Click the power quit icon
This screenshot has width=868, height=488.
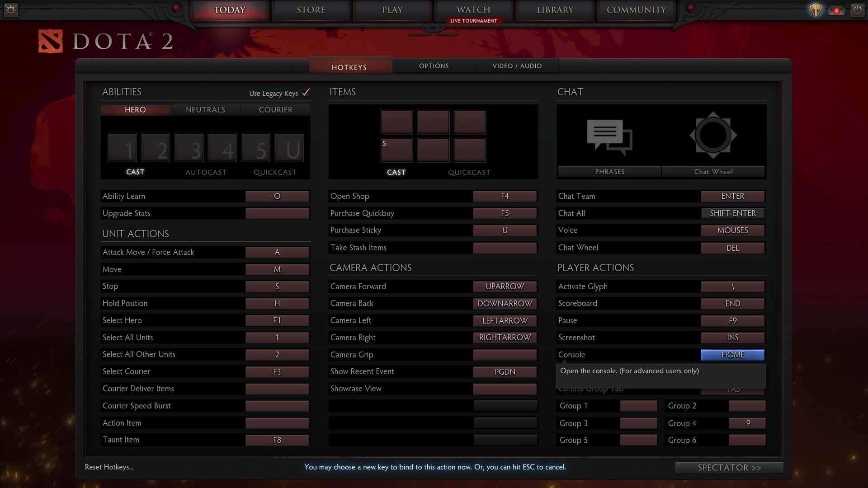click(x=857, y=10)
